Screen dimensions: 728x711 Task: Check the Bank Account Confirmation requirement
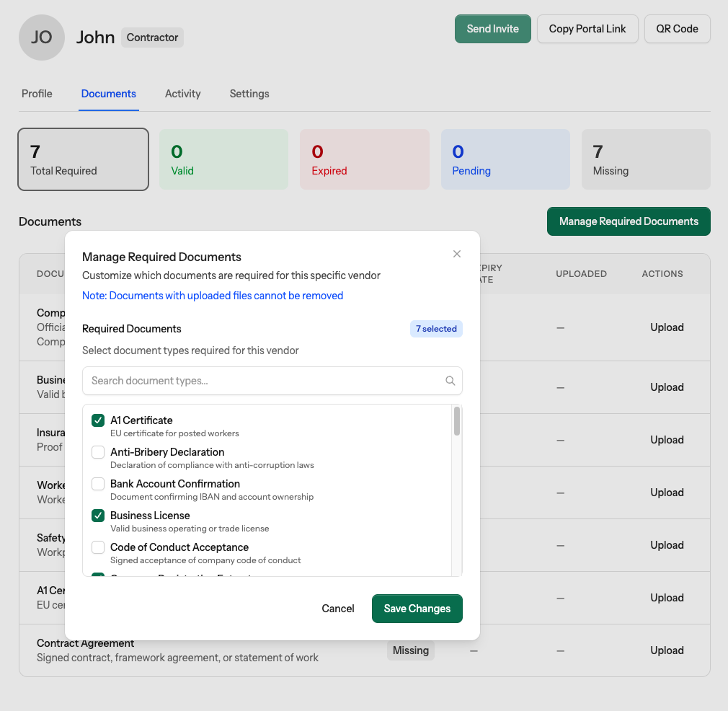pyautogui.click(x=97, y=484)
